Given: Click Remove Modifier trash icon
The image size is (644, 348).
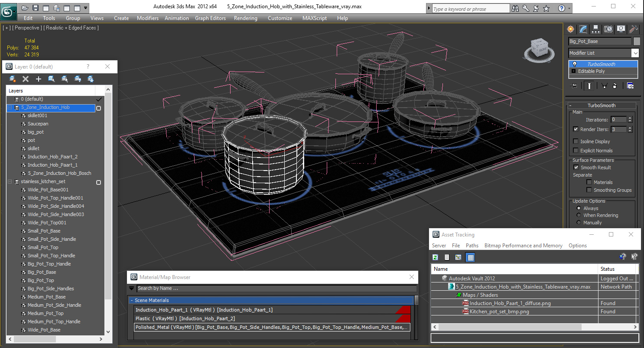Looking at the screenshot, I should [615, 85].
